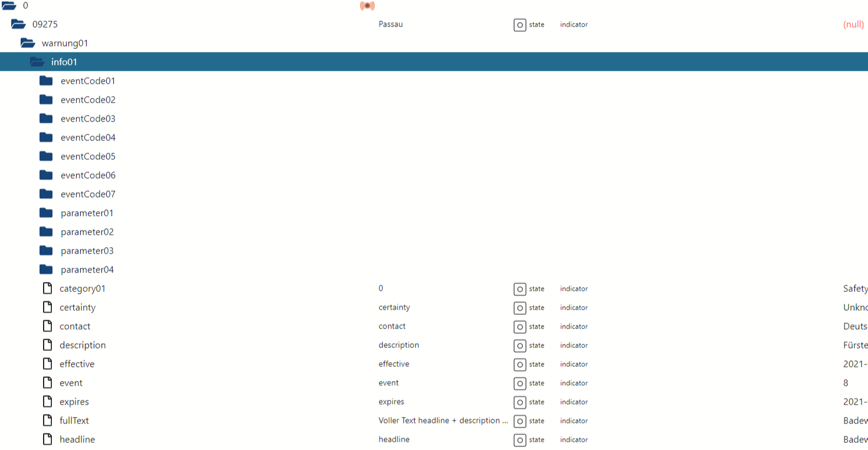
Task: Click the 'indicator' role in 09275 row
Action: coord(574,24)
